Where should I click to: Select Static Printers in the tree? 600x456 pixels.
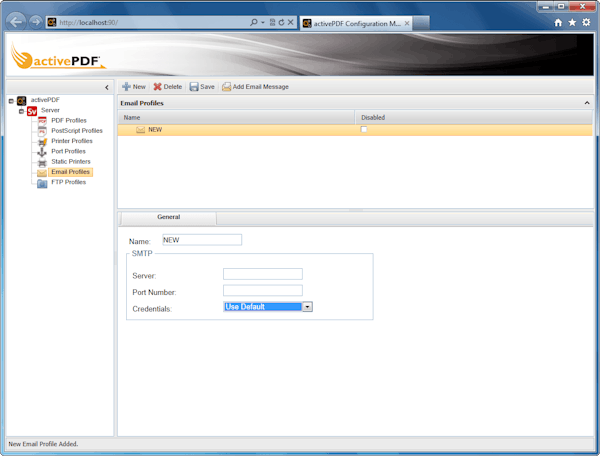tap(71, 162)
